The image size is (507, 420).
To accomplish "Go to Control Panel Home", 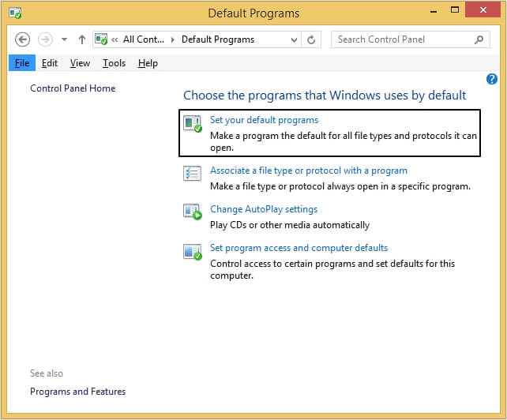I will click(x=73, y=88).
